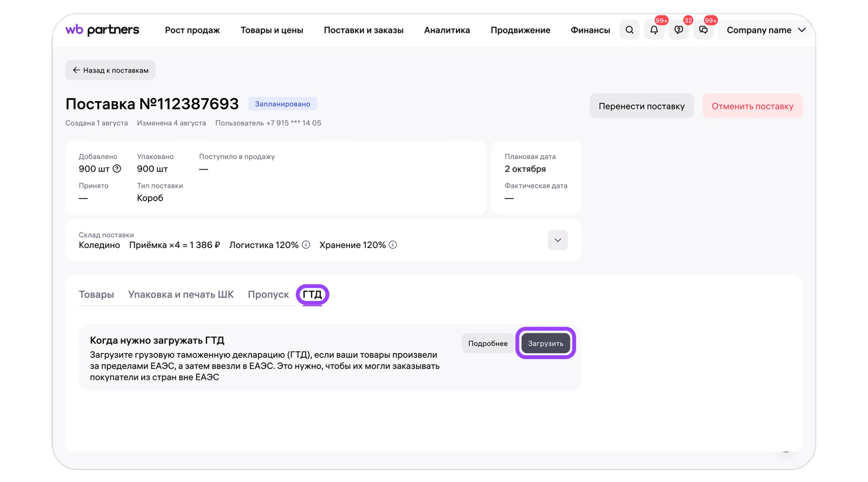Open the notifications bell icon
868x482 pixels.
coord(654,30)
